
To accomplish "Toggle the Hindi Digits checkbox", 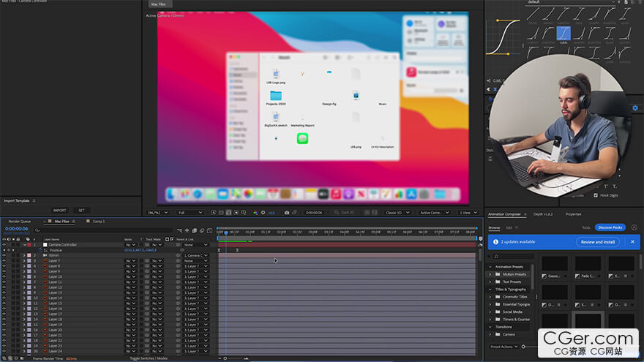I will coord(595,195).
